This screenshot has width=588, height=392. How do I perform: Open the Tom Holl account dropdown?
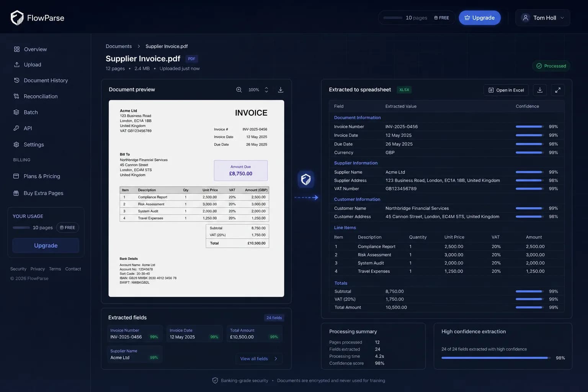click(542, 18)
